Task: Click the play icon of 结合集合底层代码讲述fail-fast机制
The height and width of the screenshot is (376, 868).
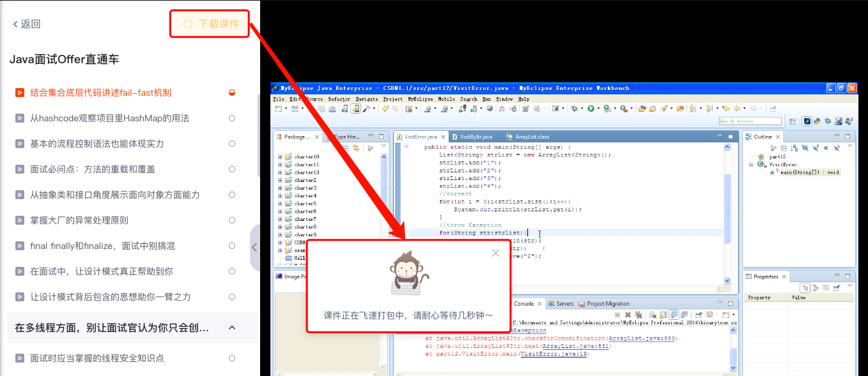Action: 20,93
